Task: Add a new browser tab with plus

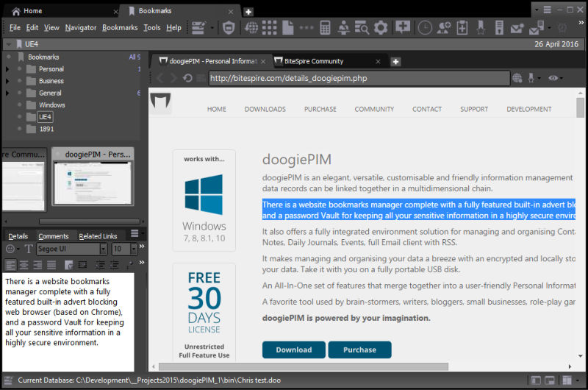Action: click(395, 62)
